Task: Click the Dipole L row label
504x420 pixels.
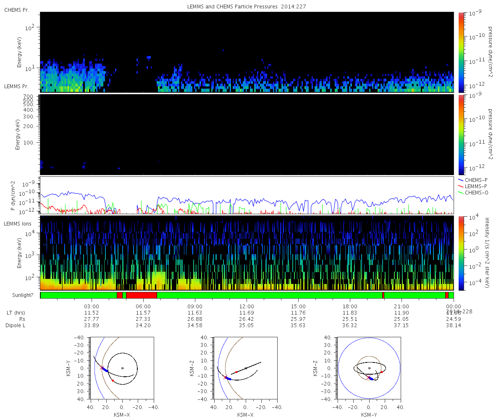Action: click(17, 325)
